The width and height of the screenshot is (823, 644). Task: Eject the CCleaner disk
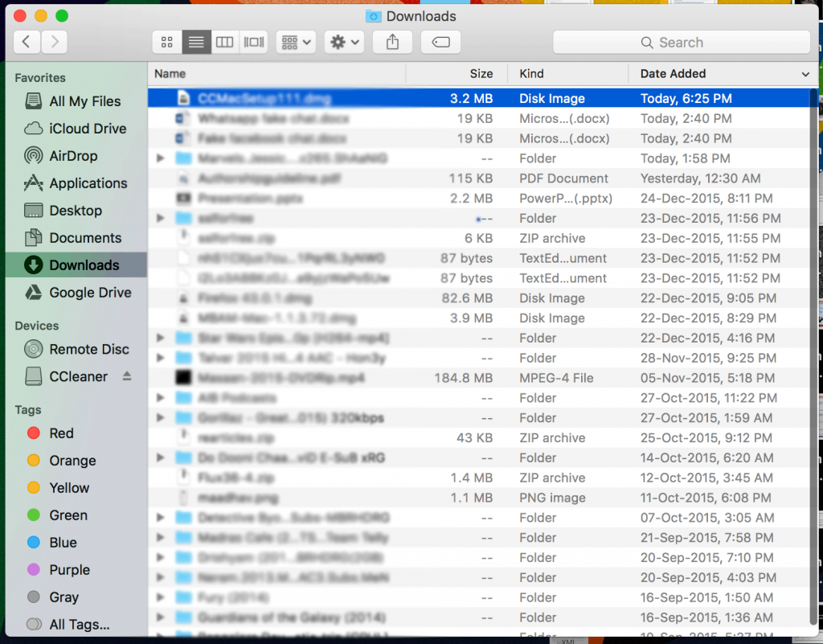[x=127, y=375]
